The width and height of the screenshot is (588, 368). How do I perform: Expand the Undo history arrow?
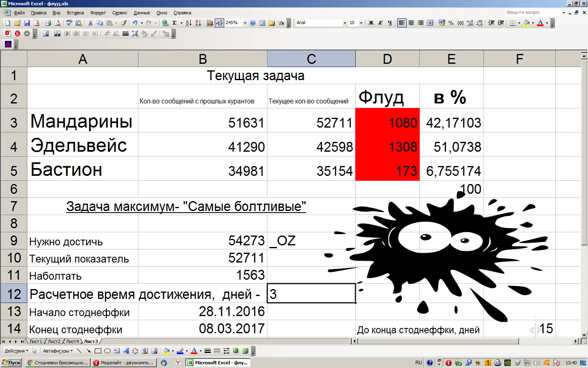[x=142, y=23]
